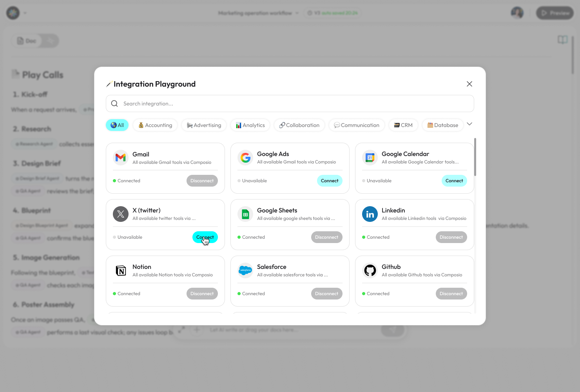Expand the hidden integration categories chevron
Viewport: 580px width, 392px height.
[x=469, y=124]
